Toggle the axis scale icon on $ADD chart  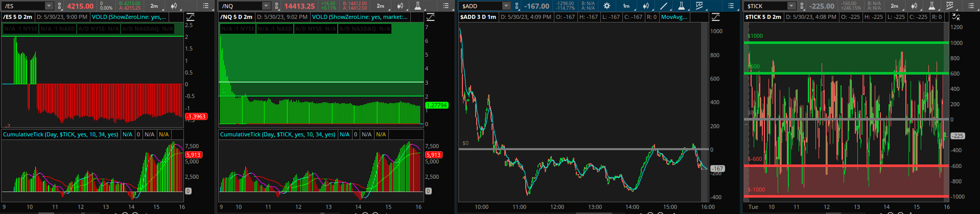click(715, 17)
